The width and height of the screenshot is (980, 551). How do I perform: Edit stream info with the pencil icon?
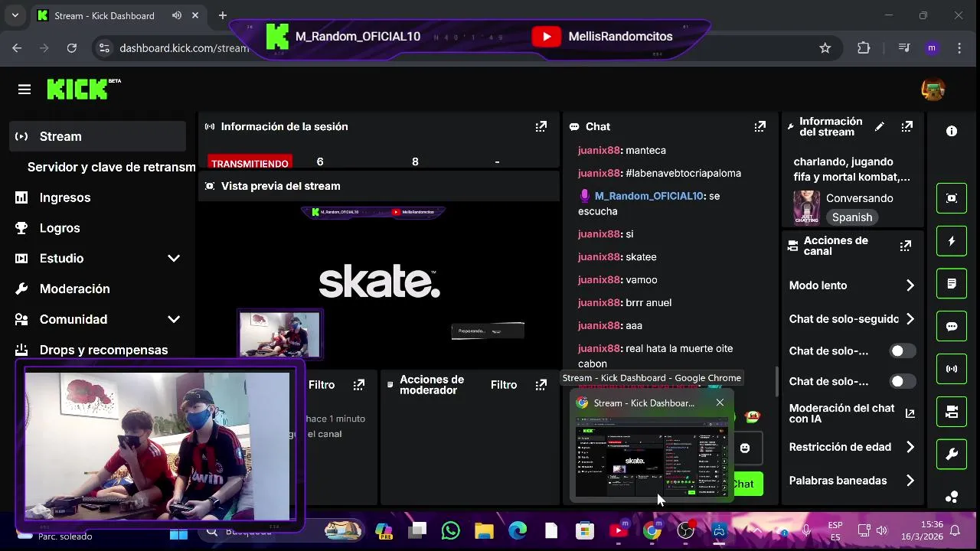pyautogui.click(x=880, y=126)
